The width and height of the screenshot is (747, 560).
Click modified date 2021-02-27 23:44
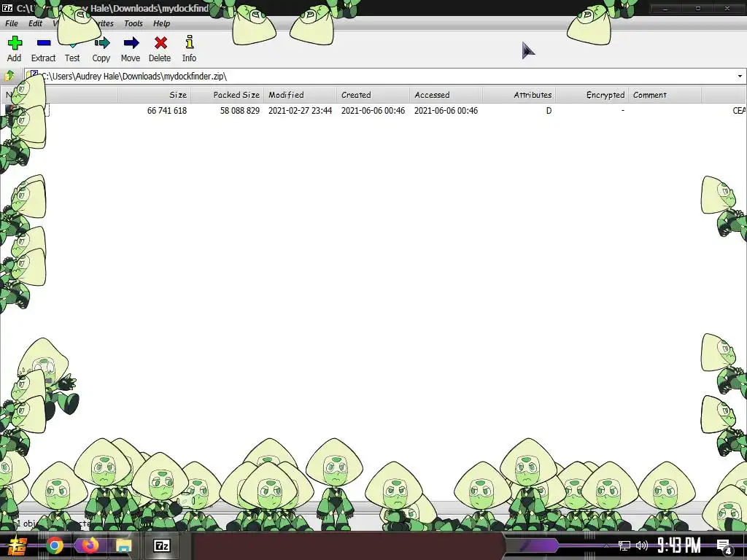tap(300, 111)
